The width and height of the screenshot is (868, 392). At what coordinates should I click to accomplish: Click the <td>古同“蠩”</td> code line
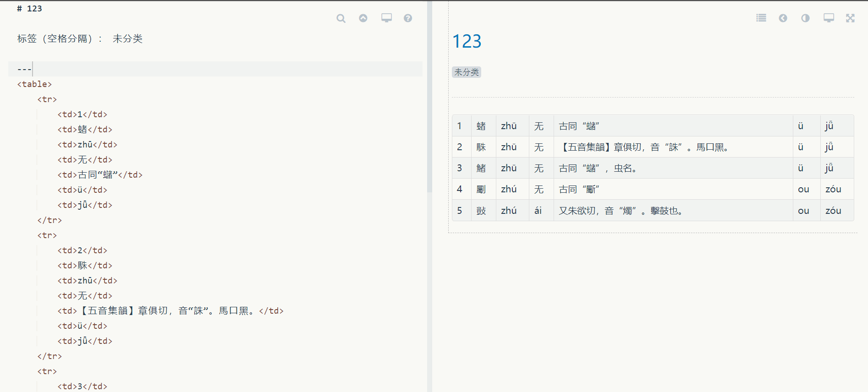100,175
